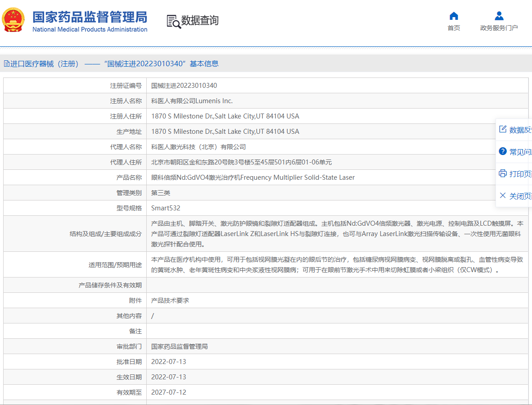Select the 注册人住所 address value
The height and width of the screenshot is (405, 532).
click(225, 116)
